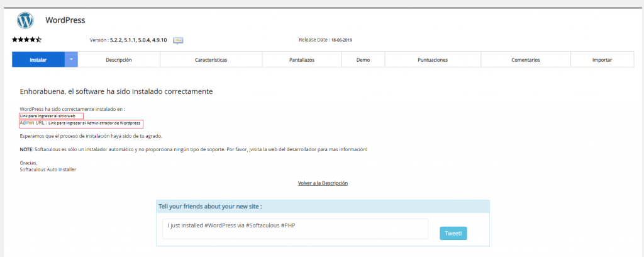
Task: Open the Demo tab
Action: [363, 60]
